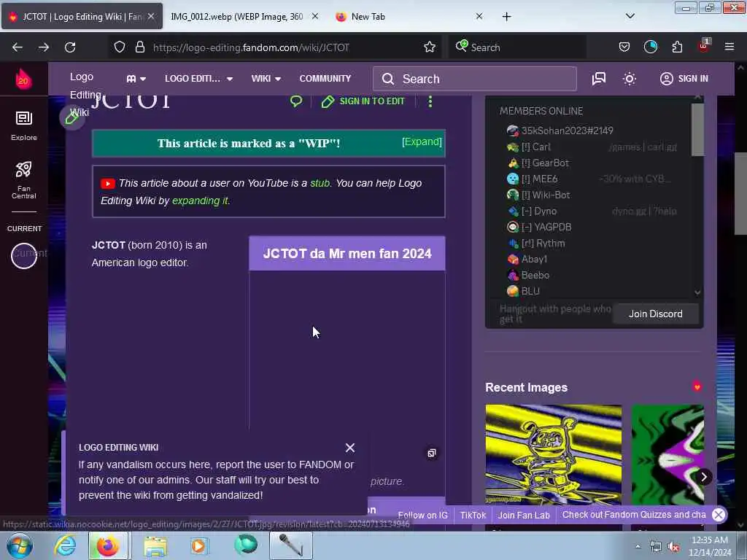Image resolution: width=747 pixels, height=560 pixels.
Task: Bookmark this page with the star
Action: click(429, 47)
